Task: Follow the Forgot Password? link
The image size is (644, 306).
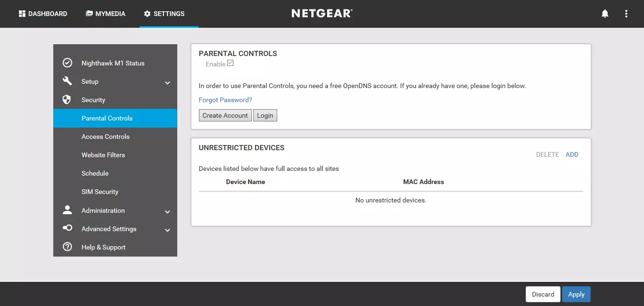Action: tap(225, 100)
